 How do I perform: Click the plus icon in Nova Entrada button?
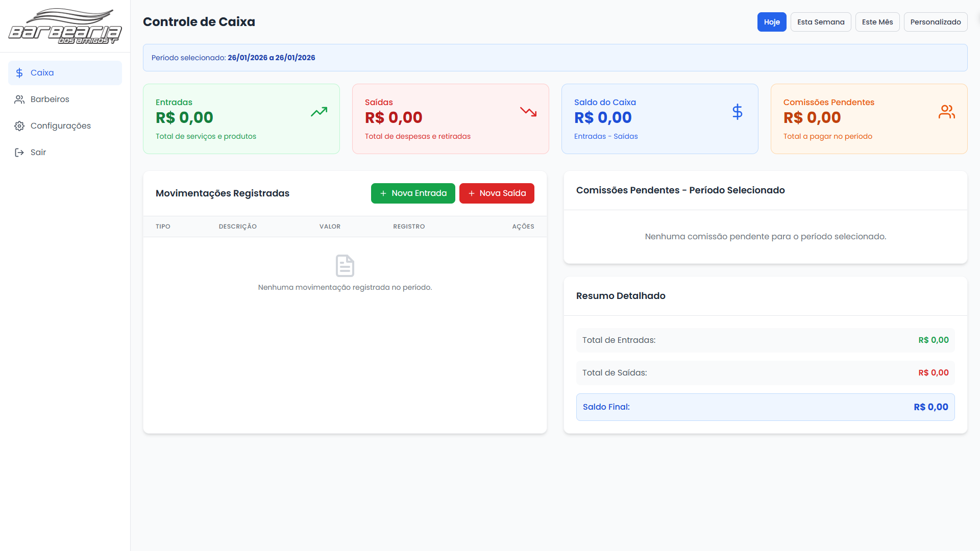384,193
